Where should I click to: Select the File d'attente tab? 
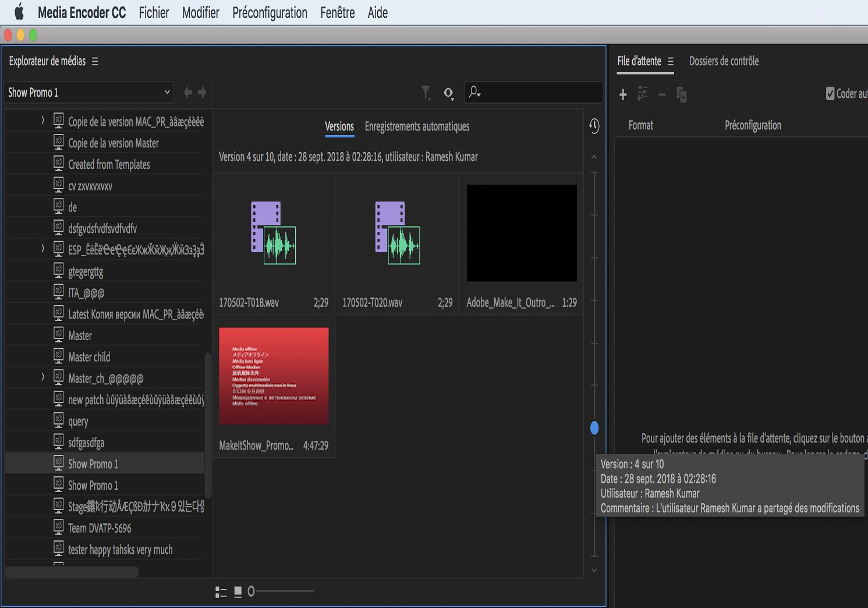pos(639,61)
